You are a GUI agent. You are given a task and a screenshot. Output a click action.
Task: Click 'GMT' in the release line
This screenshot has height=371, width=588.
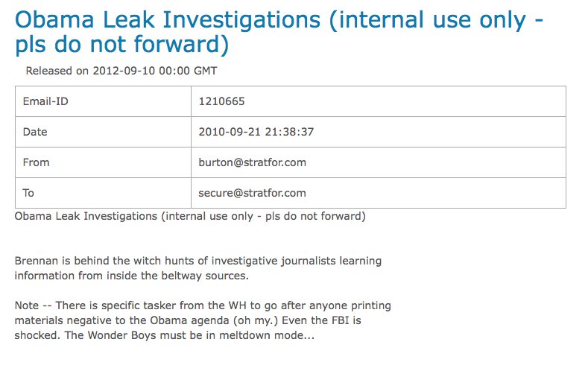point(205,71)
